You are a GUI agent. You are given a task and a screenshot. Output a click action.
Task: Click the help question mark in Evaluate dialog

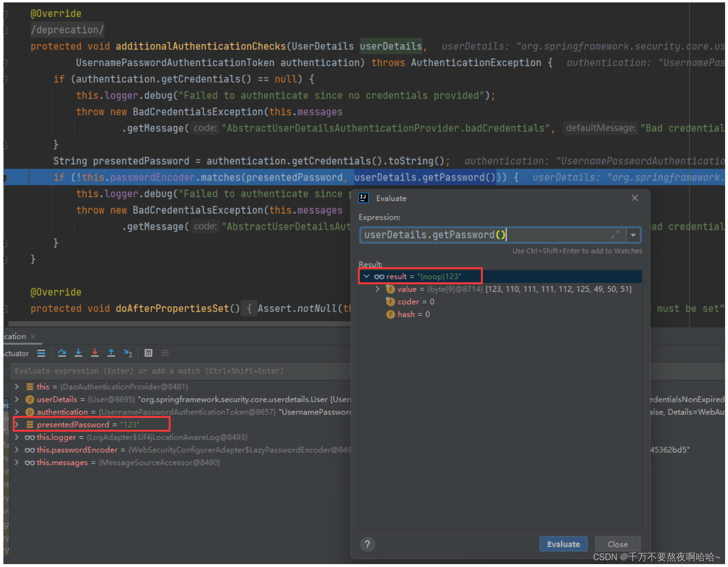click(x=367, y=544)
